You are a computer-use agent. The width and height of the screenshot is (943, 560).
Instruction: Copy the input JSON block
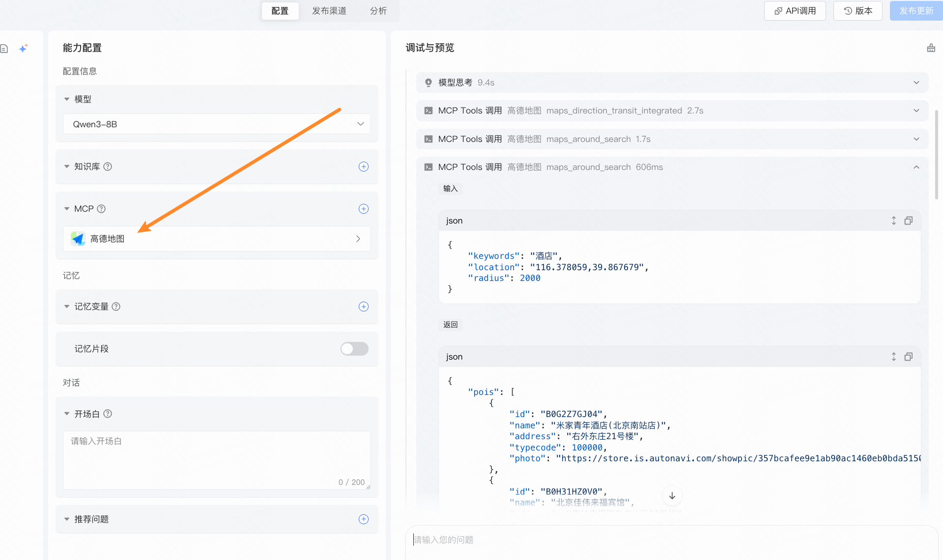[x=909, y=221]
